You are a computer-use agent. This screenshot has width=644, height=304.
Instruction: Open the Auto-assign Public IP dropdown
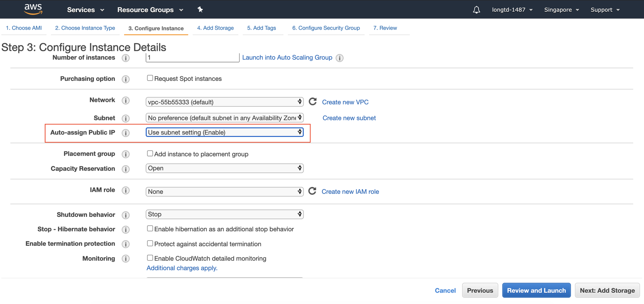coord(224,132)
